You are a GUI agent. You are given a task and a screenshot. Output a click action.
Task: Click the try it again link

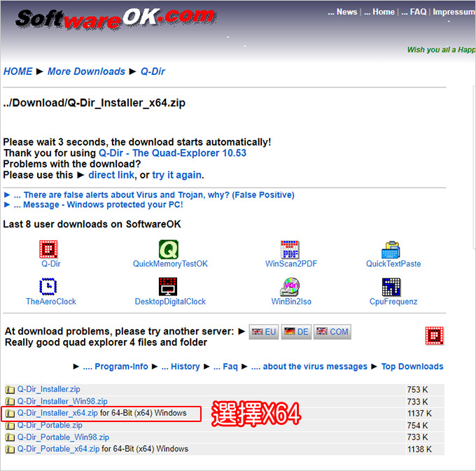176,175
